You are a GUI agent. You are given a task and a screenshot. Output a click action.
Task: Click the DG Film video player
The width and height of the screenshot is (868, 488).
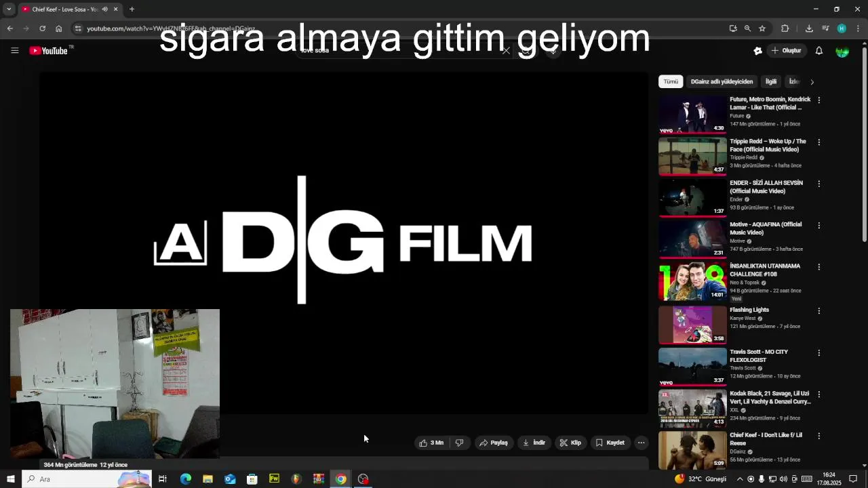[344, 243]
